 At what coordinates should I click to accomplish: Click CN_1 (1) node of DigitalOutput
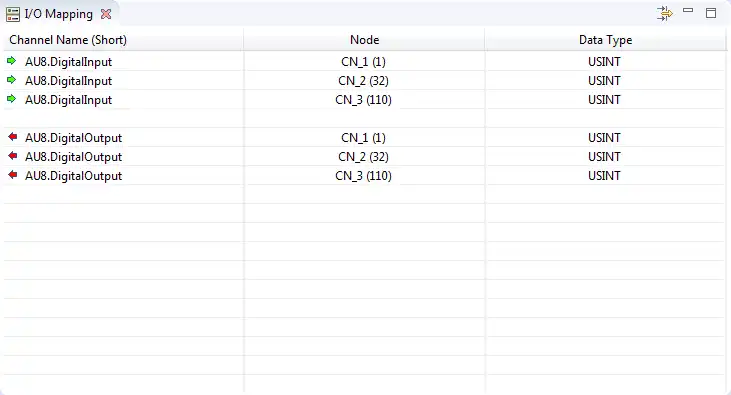[364, 138]
